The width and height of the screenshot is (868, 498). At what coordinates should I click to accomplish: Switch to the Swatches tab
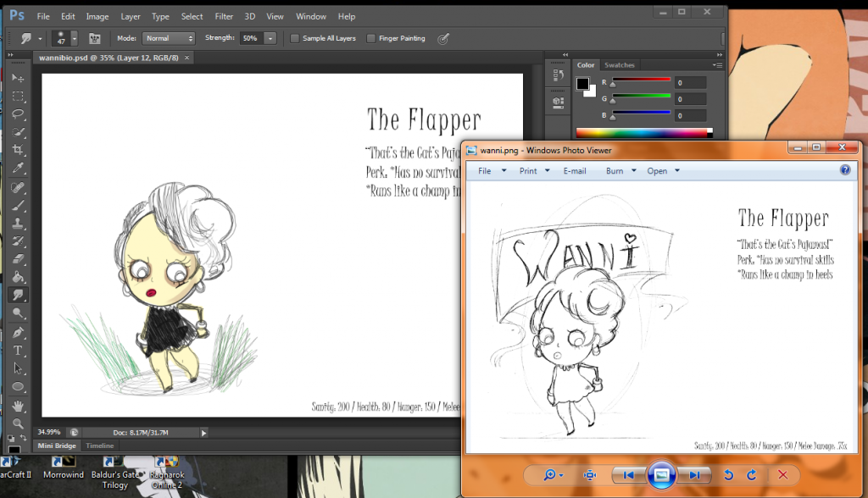pos(619,65)
